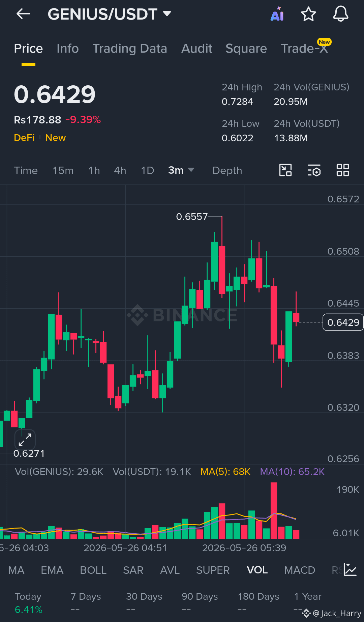Enable the MA indicator
Viewport: 364px width, 622px height.
pos(16,570)
